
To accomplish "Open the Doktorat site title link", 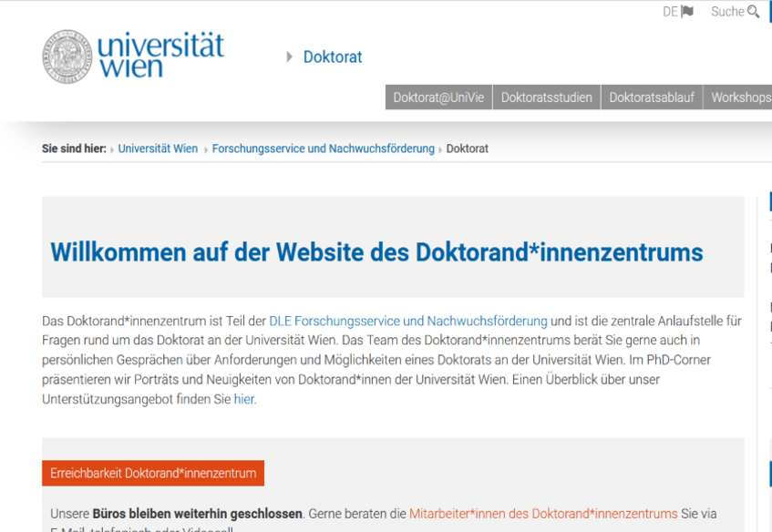I will pos(333,57).
